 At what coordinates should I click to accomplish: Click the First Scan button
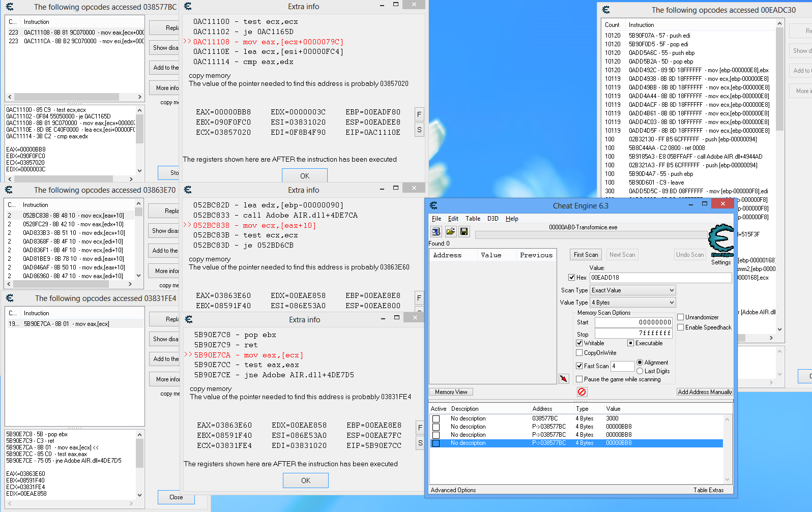tap(586, 255)
